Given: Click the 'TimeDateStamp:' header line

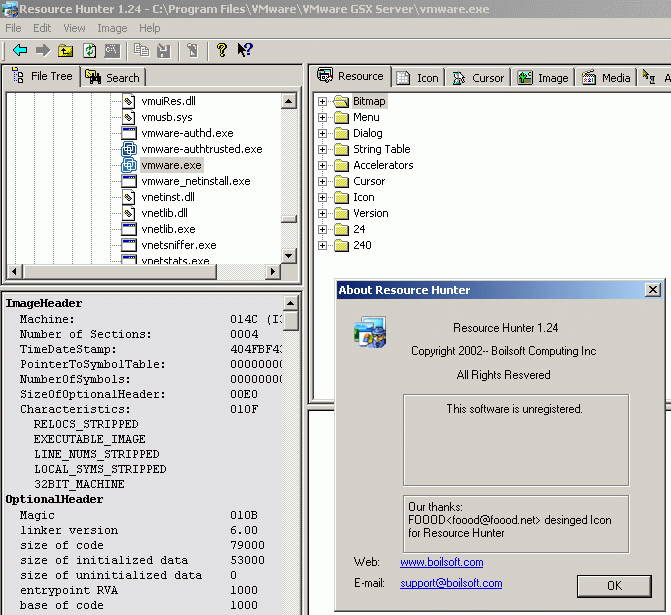Looking at the screenshot, I should tap(68, 349).
